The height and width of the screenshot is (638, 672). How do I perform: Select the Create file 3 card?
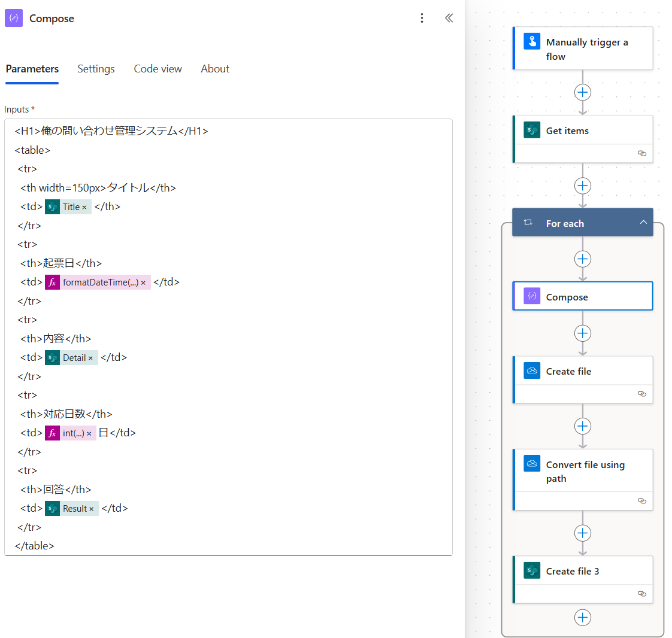(x=583, y=580)
